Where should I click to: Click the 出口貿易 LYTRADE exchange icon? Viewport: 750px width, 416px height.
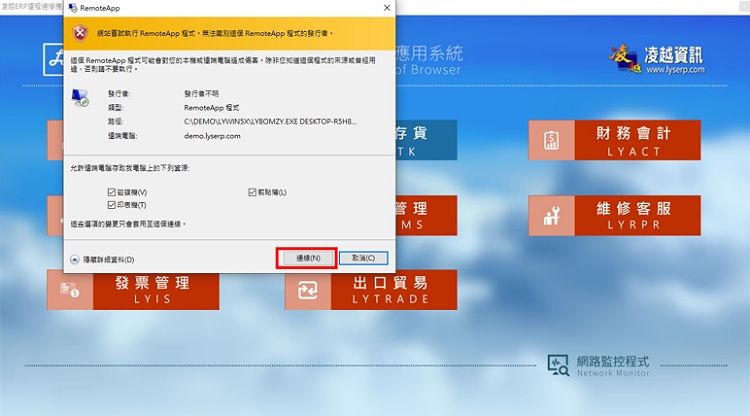click(x=307, y=290)
